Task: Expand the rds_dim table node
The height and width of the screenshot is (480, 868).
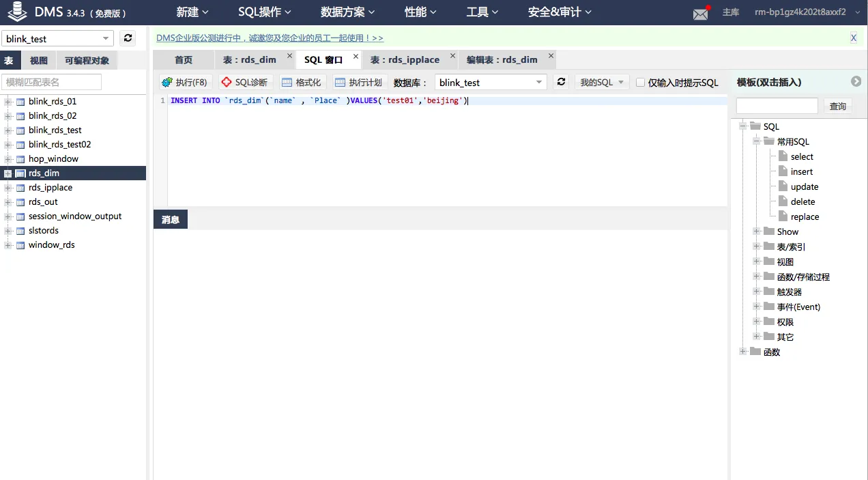Action: coord(8,173)
